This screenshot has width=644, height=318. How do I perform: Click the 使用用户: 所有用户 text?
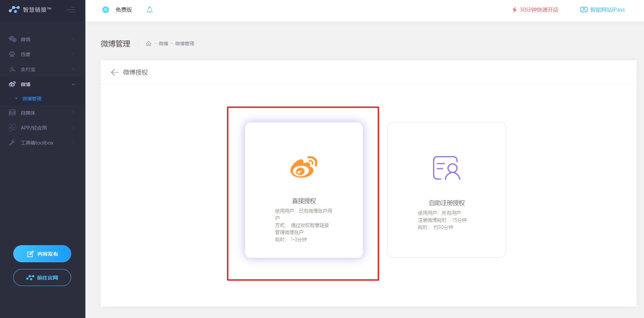click(x=439, y=213)
